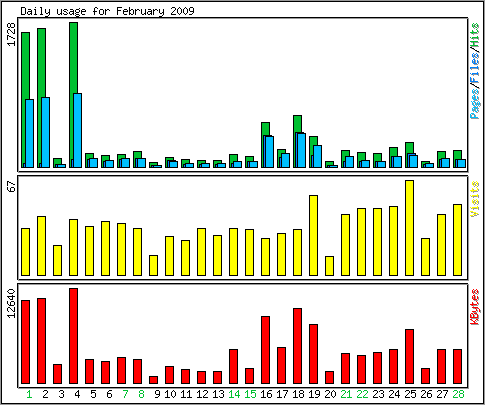Click the 67 axis value
The image size is (485, 405).
click(12, 187)
